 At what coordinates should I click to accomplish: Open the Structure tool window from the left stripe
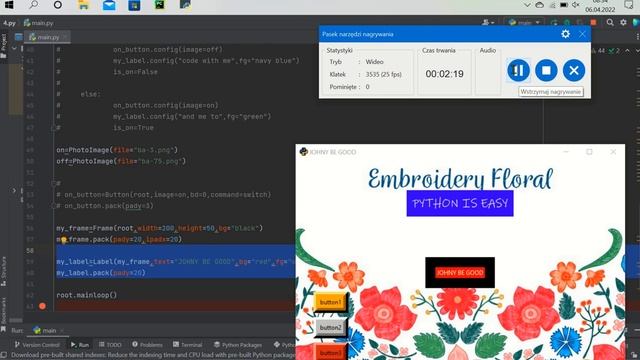pyautogui.click(x=4, y=271)
